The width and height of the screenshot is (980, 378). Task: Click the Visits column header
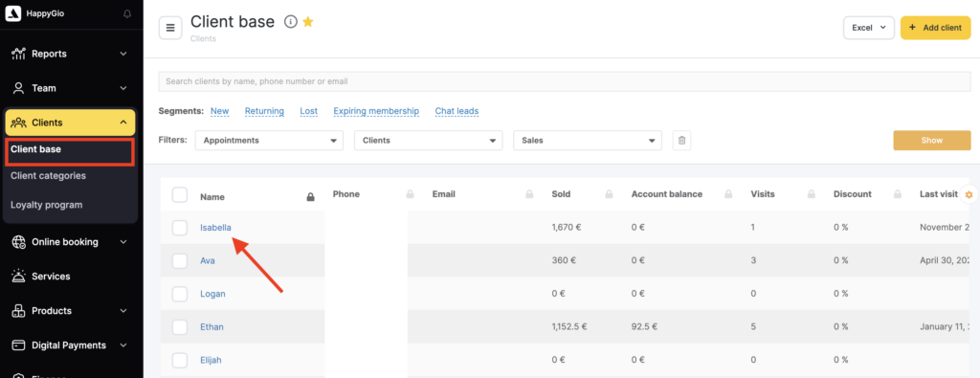763,194
